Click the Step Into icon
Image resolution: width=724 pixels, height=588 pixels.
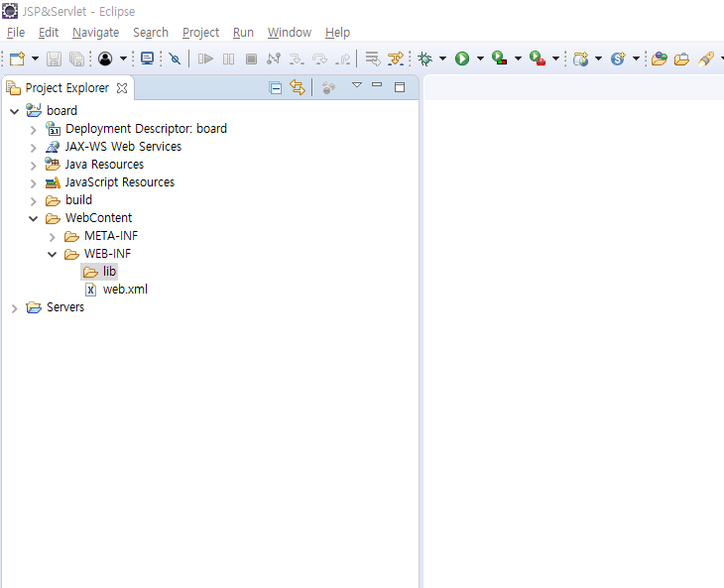pos(297,59)
